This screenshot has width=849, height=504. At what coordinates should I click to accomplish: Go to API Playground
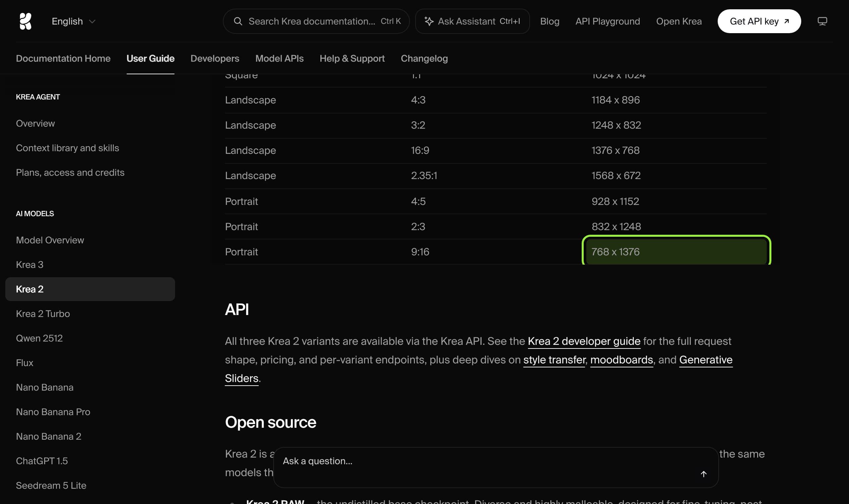click(x=608, y=22)
